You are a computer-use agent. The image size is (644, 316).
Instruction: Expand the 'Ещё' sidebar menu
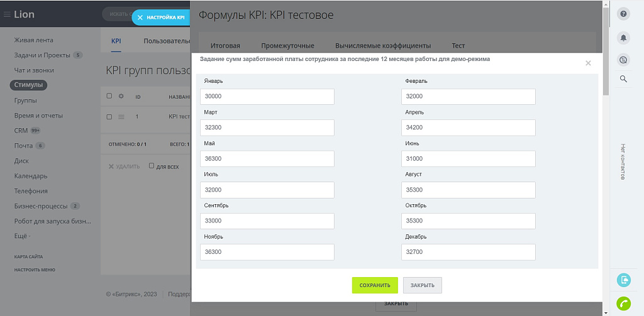point(22,236)
